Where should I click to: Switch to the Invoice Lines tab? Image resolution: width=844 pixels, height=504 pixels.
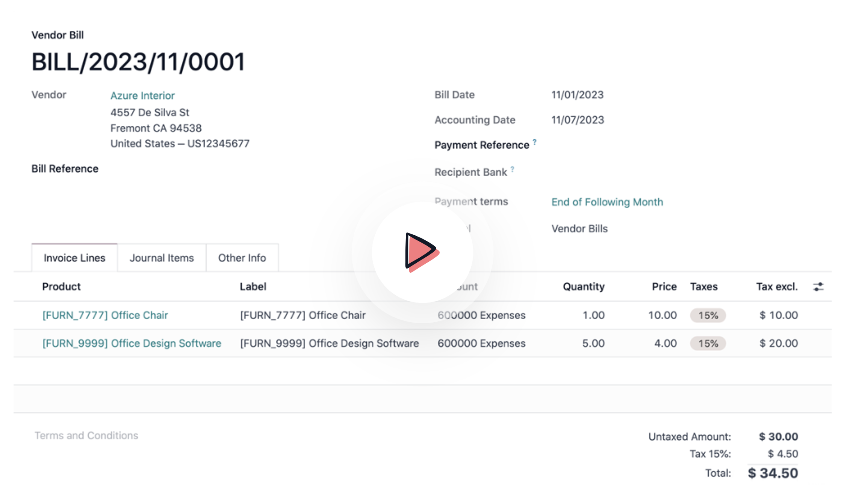[x=74, y=258]
